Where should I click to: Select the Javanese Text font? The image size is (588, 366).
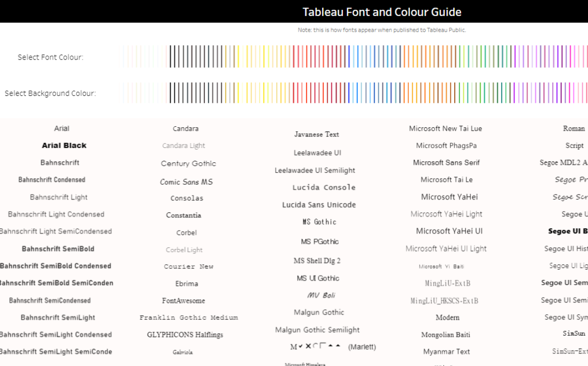[316, 134]
